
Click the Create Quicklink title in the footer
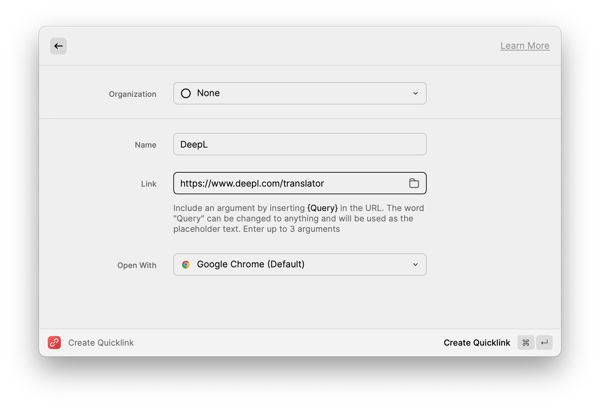[101, 343]
